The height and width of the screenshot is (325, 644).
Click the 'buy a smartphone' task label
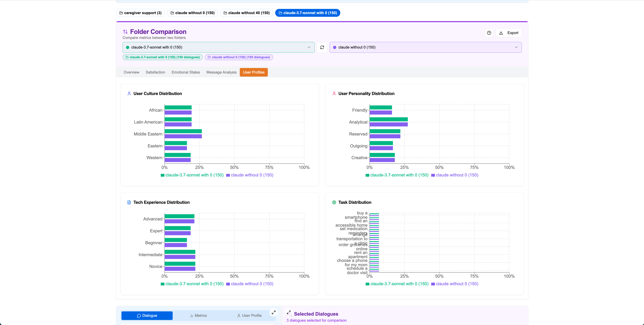pyautogui.click(x=356, y=215)
